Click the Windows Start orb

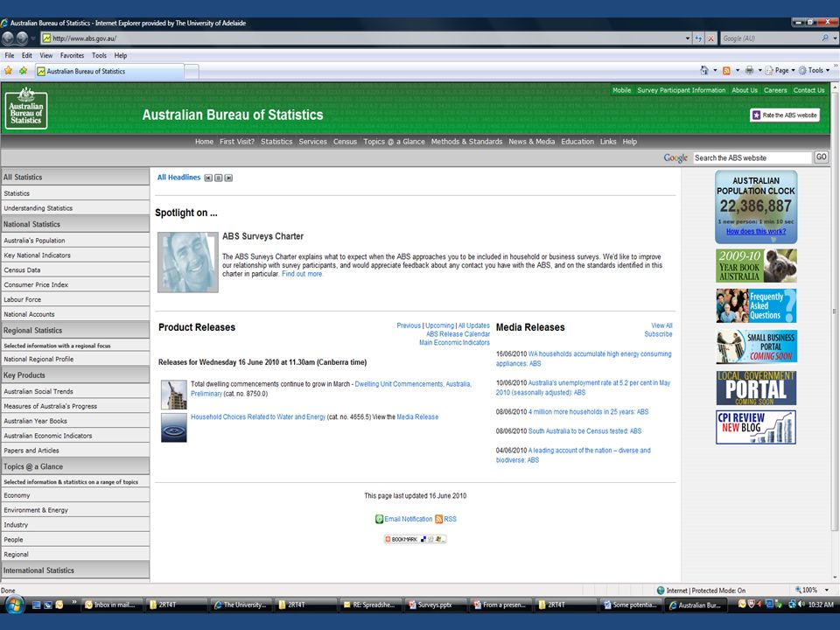14,605
